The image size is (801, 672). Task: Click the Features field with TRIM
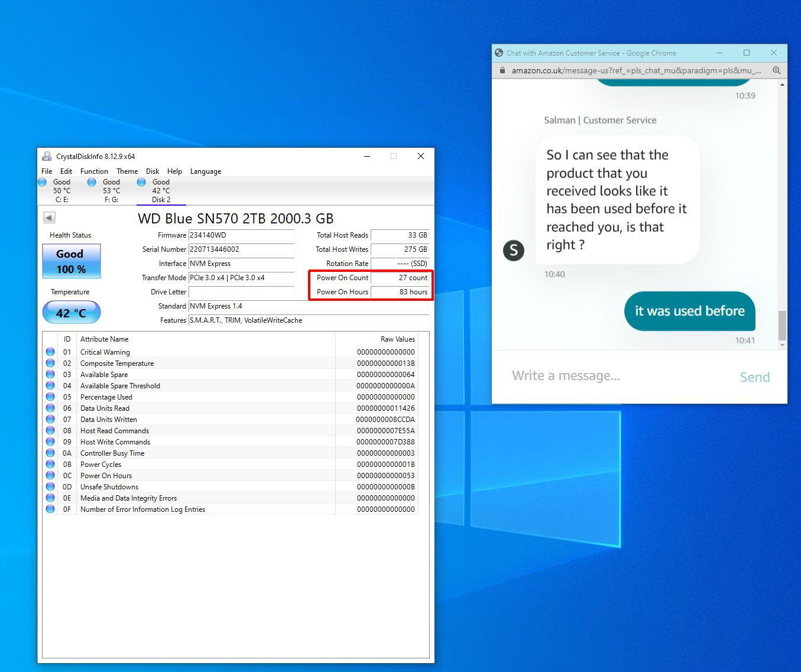click(309, 320)
